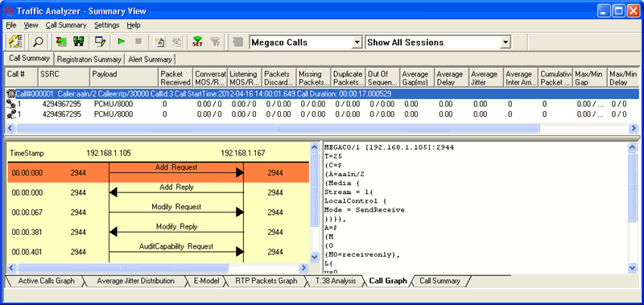This screenshot has height=305, width=644.
Task: Click the TimeStamp ladder column label
Action: [x=27, y=153]
